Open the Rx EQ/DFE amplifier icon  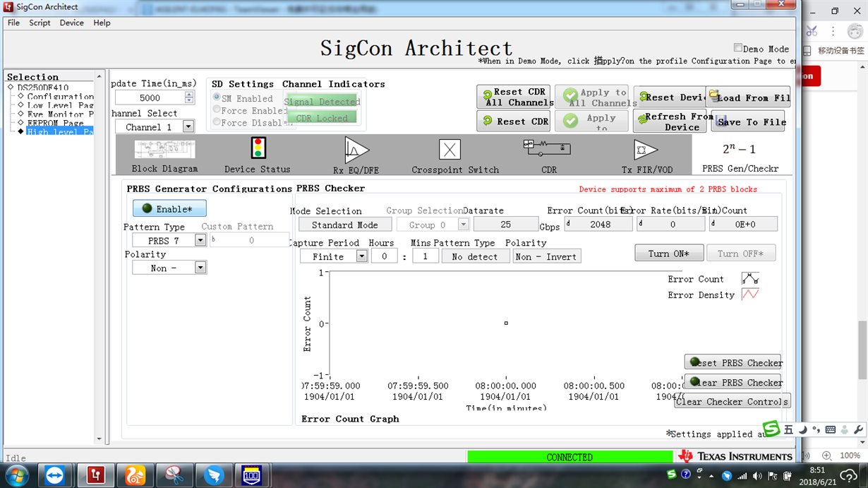coord(356,149)
